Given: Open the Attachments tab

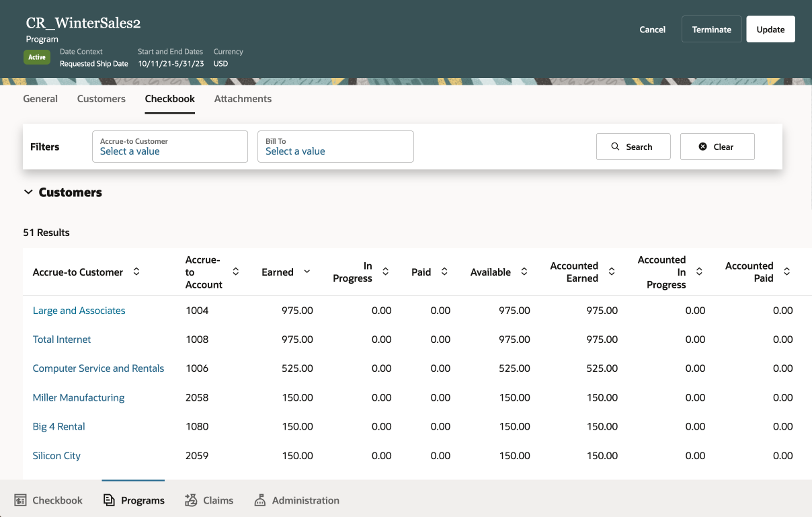Looking at the screenshot, I should click(243, 99).
